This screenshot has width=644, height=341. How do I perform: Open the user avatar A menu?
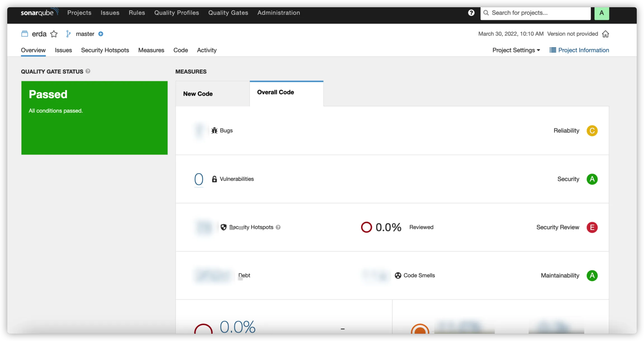(602, 13)
